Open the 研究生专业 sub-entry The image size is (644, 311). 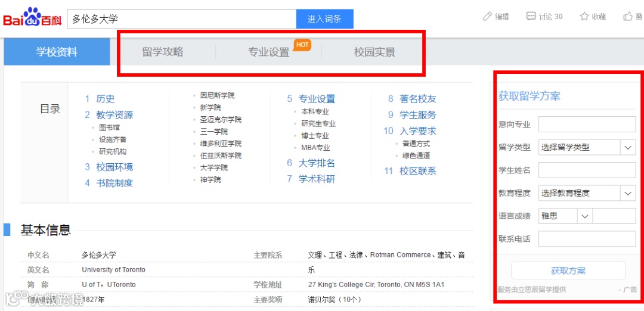coord(318,123)
